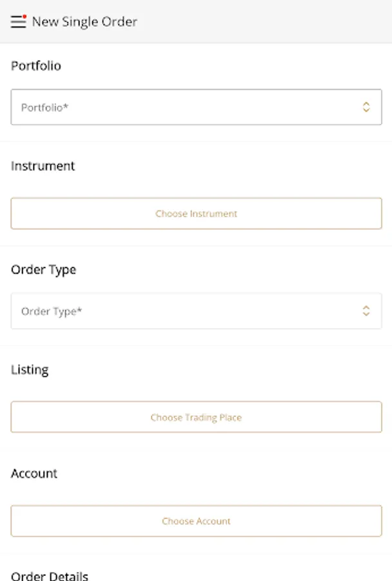Click the Order Type* placeholder text
Screen dimensions: 392x581
point(52,311)
